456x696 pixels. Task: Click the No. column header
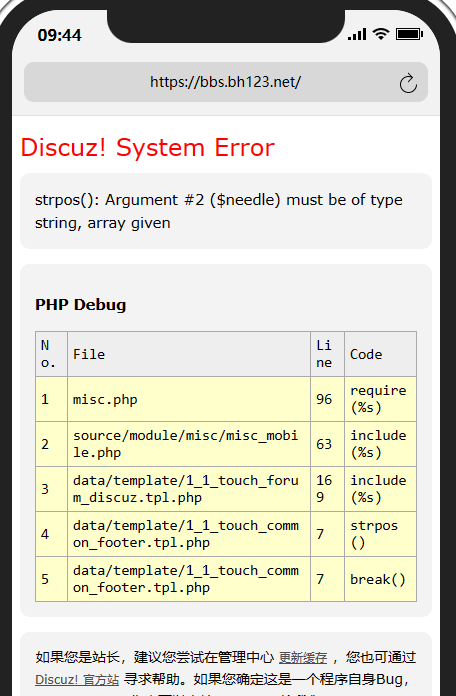click(x=52, y=354)
